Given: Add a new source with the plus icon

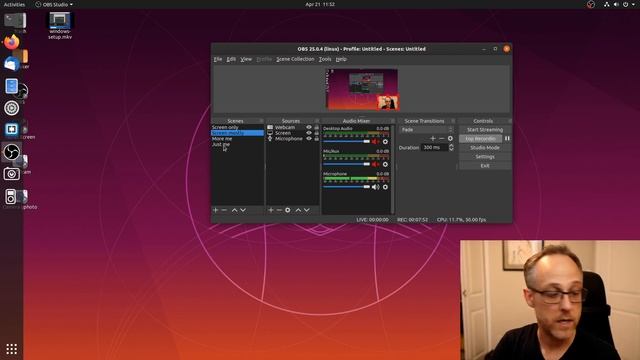Looking at the screenshot, I should click(271, 210).
